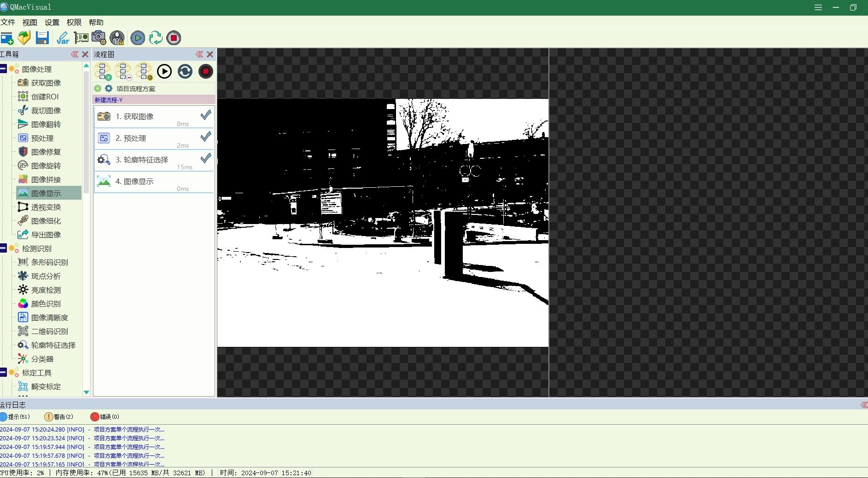Collapse the 工具箱 panel with the double arrow
The width and height of the screenshot is (868, 478).
75,54
